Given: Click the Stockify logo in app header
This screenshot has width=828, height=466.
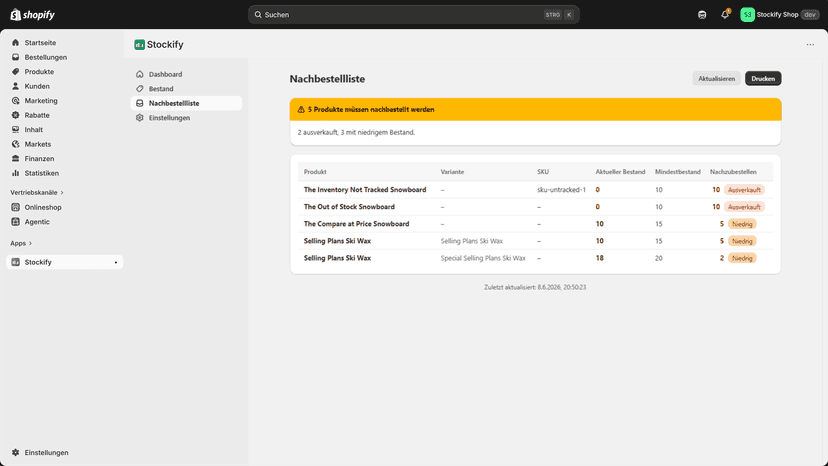Looking at the screenshot, I should point(139,45).
